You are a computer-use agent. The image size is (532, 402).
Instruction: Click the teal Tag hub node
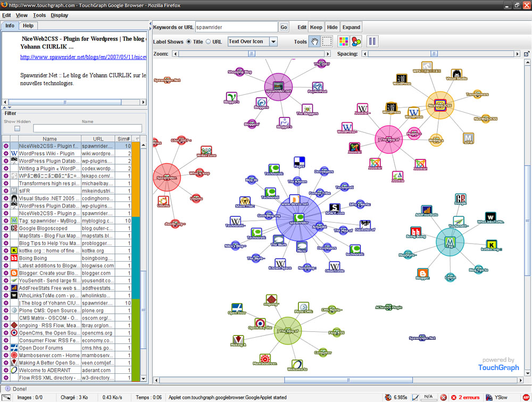pos(450,242)
